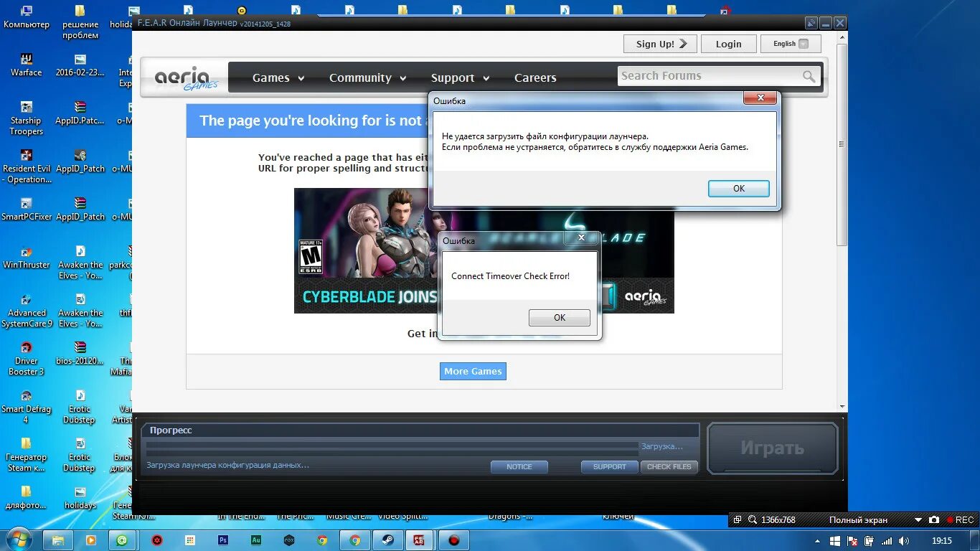
Task: Select the Компьютер desktop icon
Action: [x=27, y=17]
